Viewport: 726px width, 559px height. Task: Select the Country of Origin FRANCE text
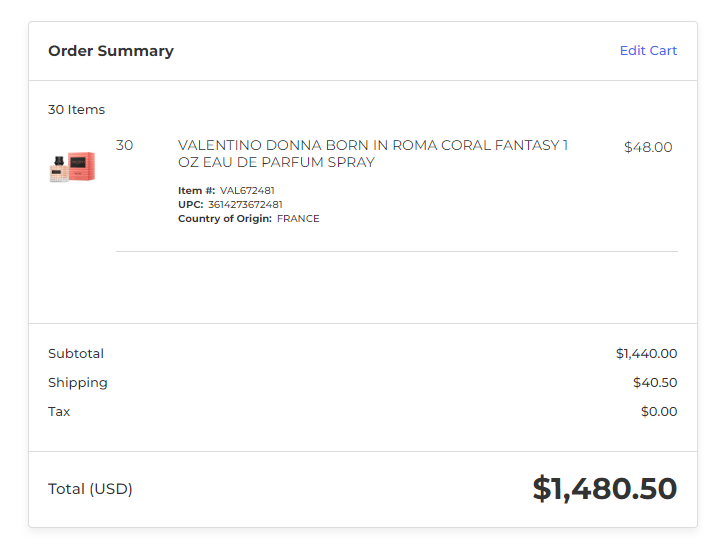298,219
